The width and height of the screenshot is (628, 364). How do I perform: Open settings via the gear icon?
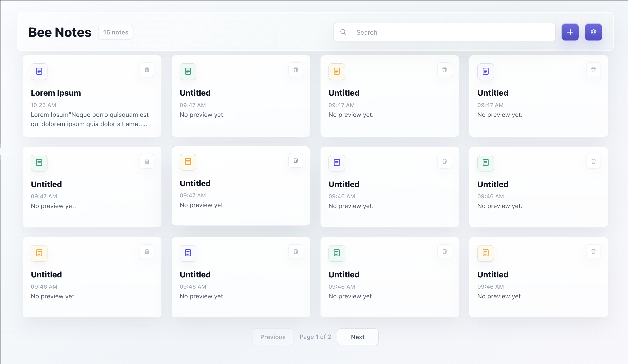pos(593,32)
